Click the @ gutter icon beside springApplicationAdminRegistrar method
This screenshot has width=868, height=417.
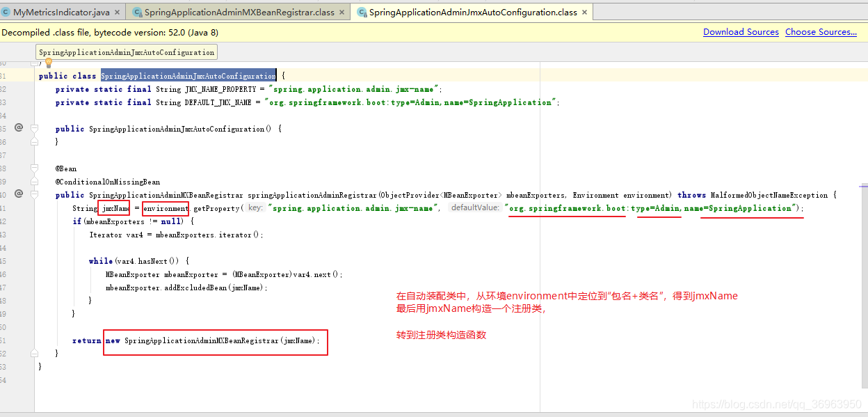19,194
